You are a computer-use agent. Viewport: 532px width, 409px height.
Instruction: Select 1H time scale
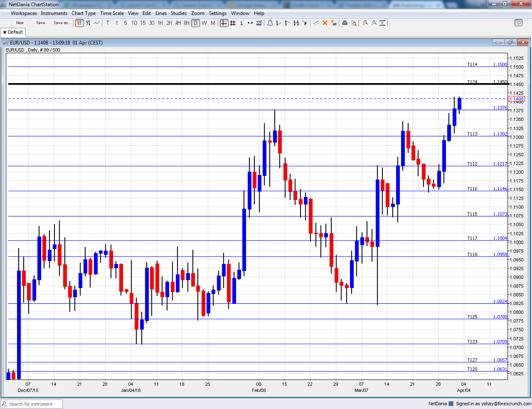(160, 23)
